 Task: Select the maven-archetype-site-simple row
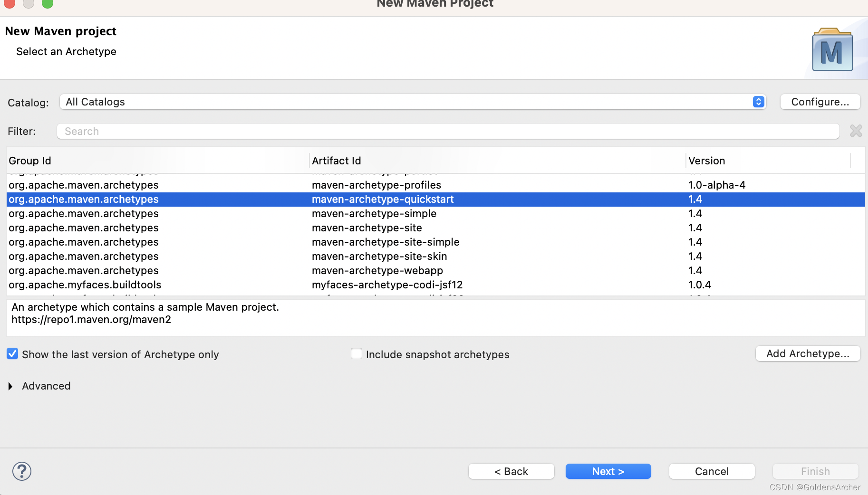[x=435, y=242]
